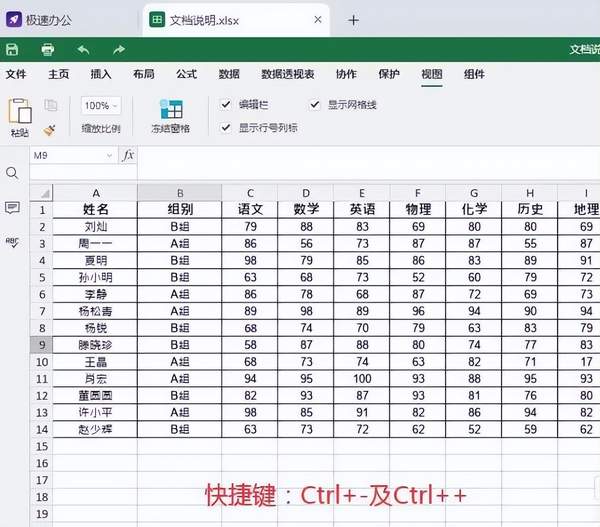
Task: Click the Save icon in the green toolbar
Action: coord(12,49)
